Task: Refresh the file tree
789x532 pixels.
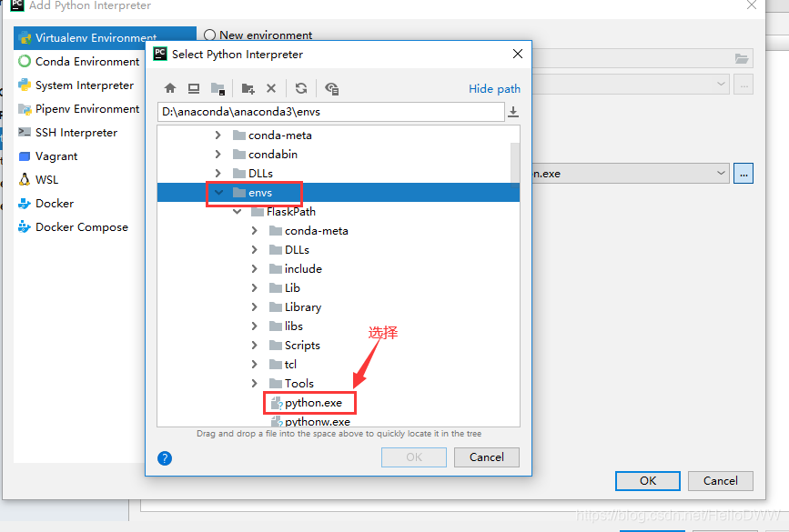Action: click(301, 88)
